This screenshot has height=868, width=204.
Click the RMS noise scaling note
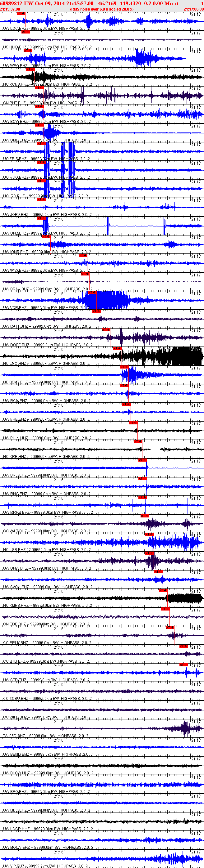[x=102, y=9]
